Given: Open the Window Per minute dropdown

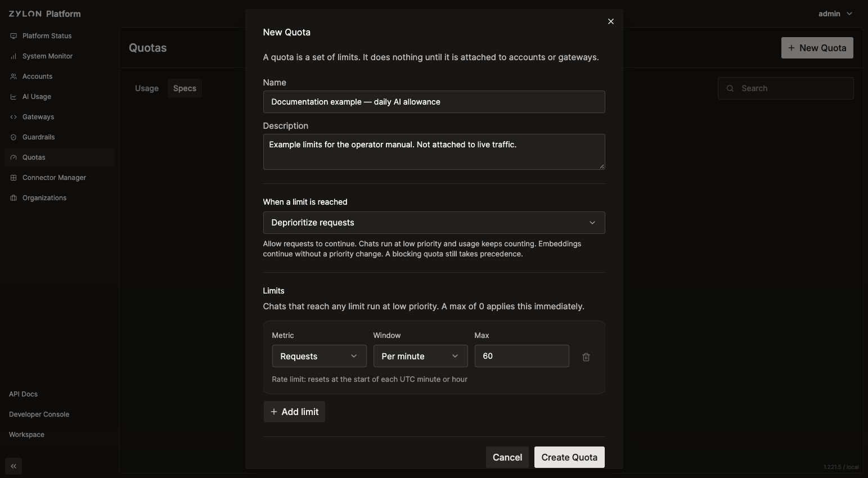Looking at the screenshot, I should 420,357.
